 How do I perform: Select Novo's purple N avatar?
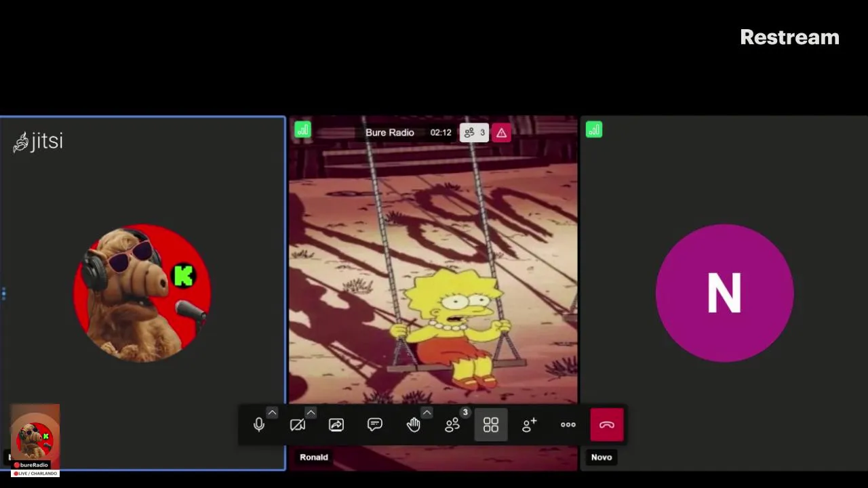click(x=724, y=293)
